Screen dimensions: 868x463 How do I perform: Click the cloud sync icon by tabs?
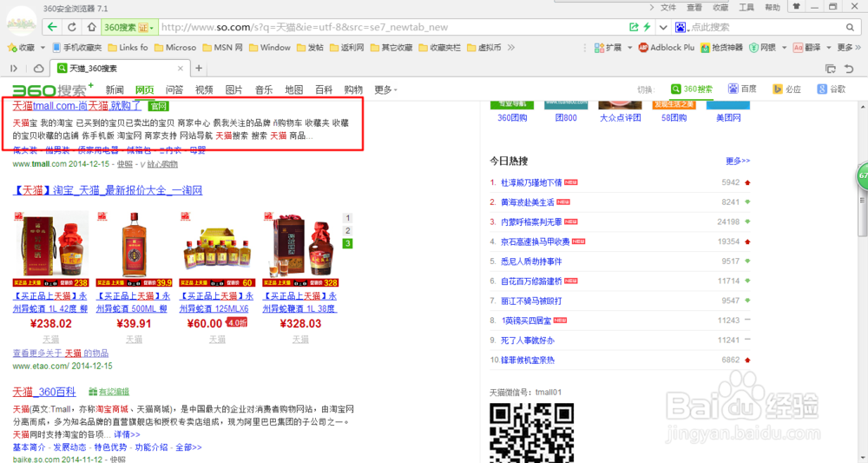38,68
